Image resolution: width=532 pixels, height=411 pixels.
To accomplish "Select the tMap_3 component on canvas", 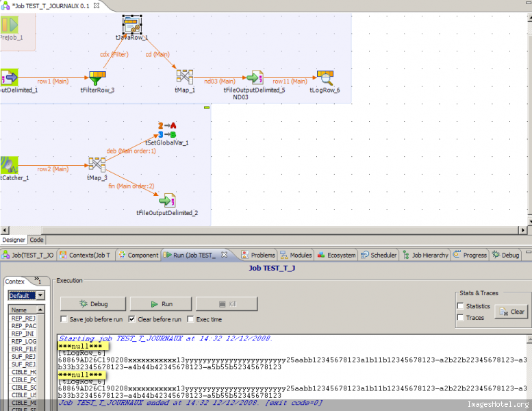I will click(97, 164).
